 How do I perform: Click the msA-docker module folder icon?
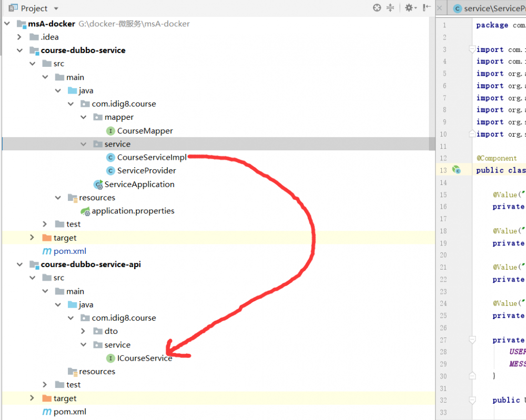click(x=22, y=24)
